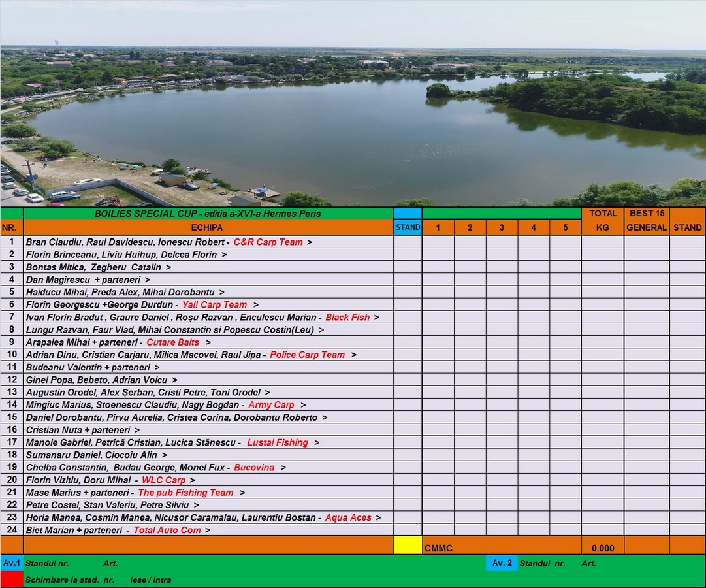Select the BOILIES SPECIAL CUP title cell
The width and height of the screenshot is (706, 588).
[x=207, y=213]
